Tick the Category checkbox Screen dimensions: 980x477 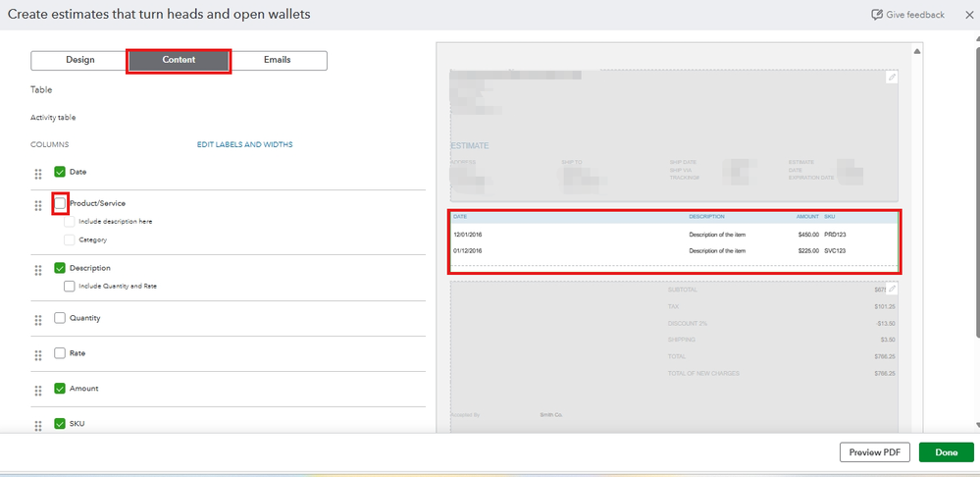pos(70,239)
